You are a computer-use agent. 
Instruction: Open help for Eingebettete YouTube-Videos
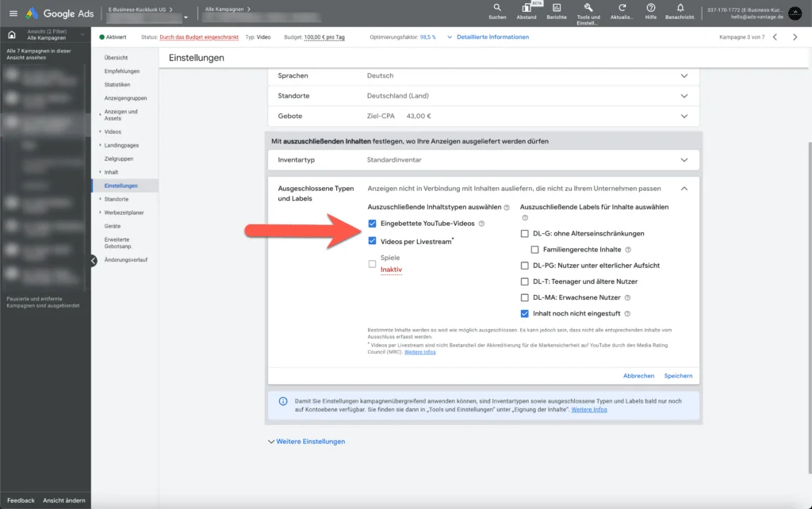481,224
